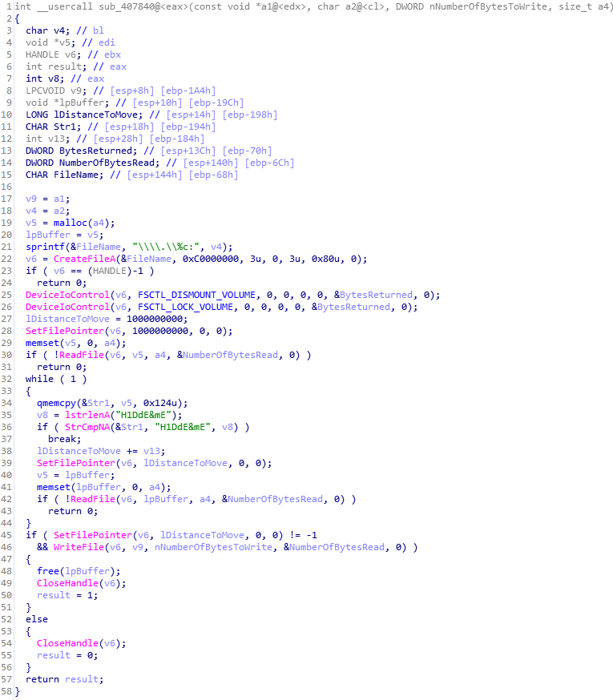
Task: Click the '// ebx' register comment
Action: (x=104, y=54)
